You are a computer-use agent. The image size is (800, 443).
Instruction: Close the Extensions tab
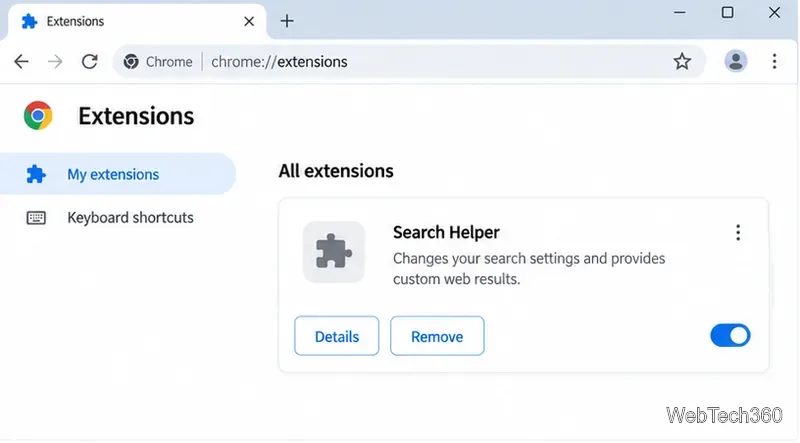pos(249,21)
